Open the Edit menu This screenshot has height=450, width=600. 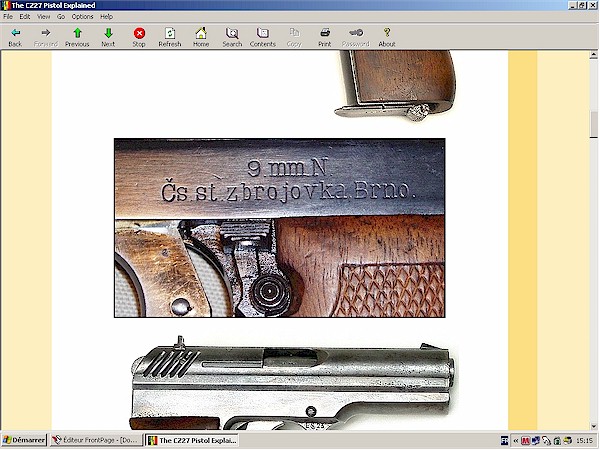(x=25, y=16)
